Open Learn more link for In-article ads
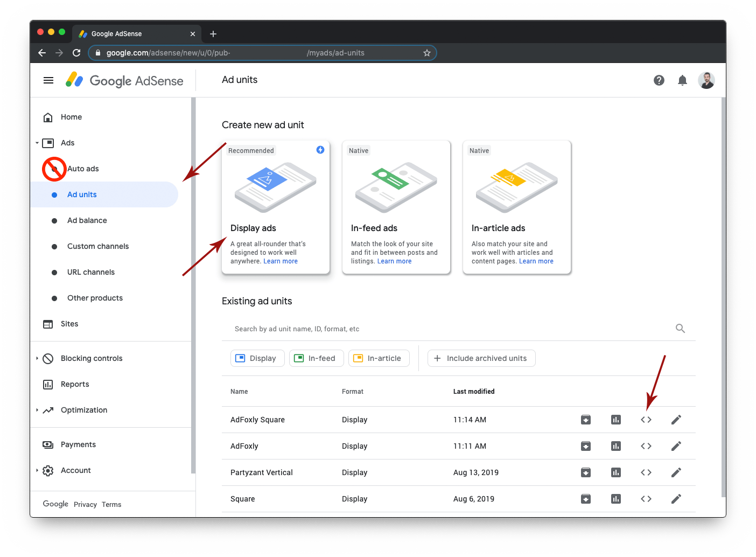The image size is (756, 557). click(536, 261)
